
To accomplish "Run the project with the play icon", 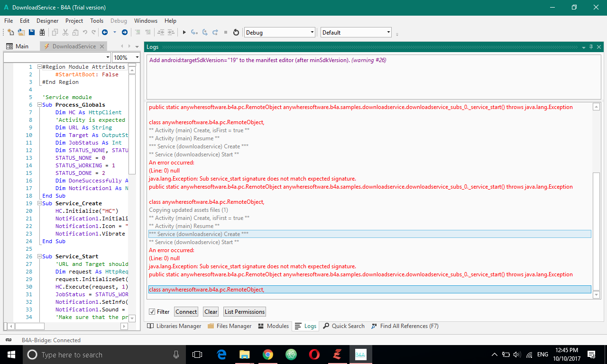I will point(184,32).
